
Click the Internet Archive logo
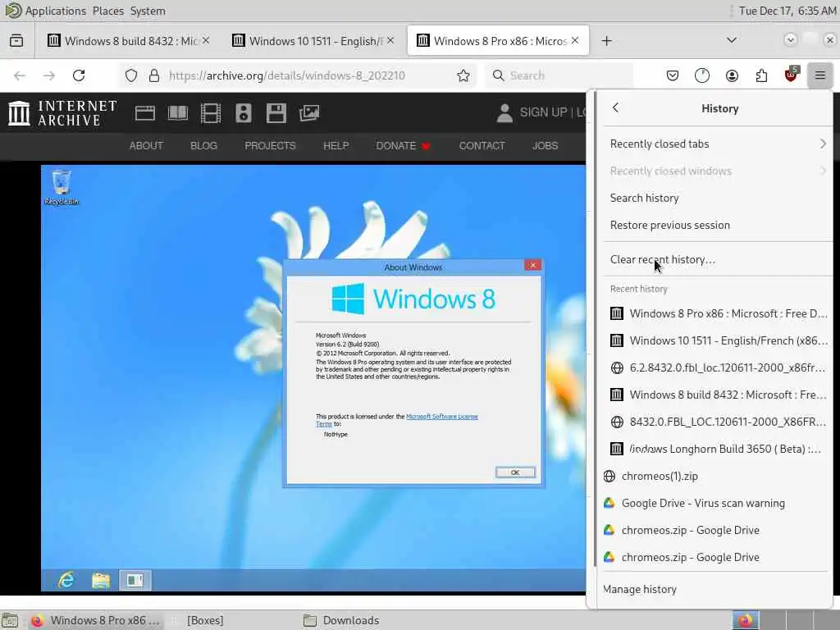point(62,113)
